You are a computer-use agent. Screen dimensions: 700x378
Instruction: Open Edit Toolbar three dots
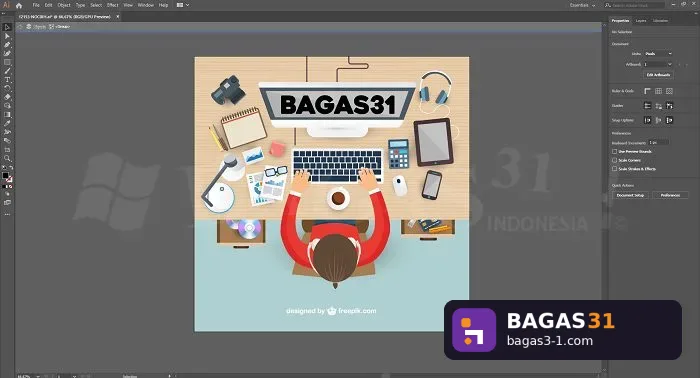(7, 214)
